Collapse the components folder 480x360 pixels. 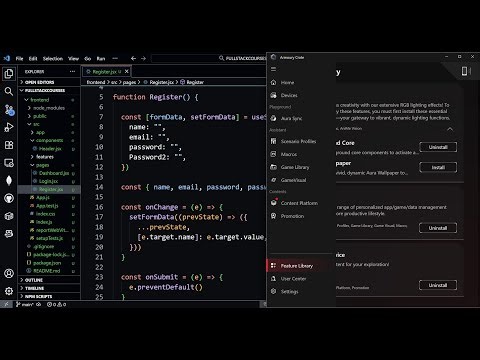[49, 140]
